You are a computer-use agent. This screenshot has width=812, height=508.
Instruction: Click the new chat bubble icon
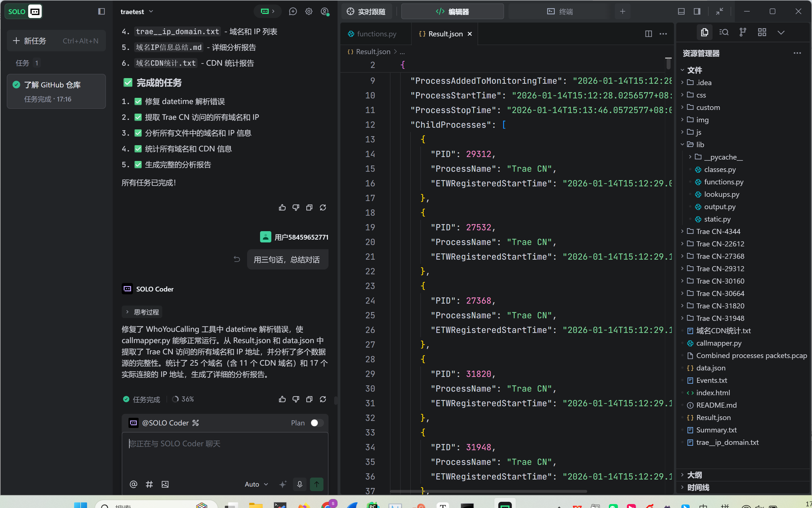click(293, 12)
